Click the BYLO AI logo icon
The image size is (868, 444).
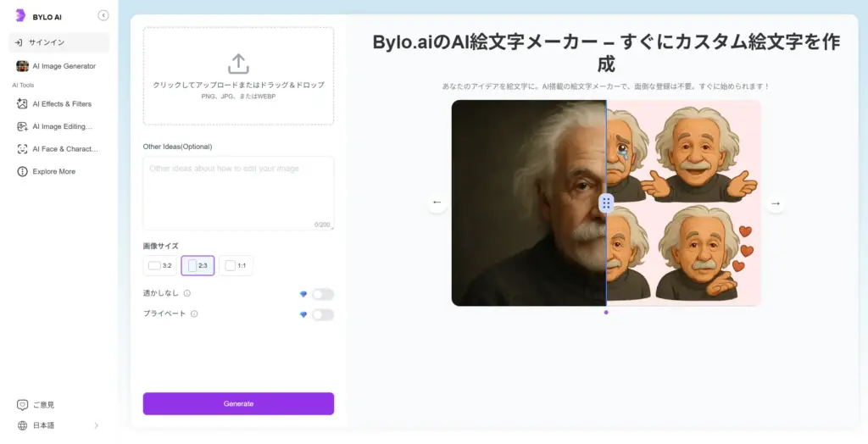(20, 15)
